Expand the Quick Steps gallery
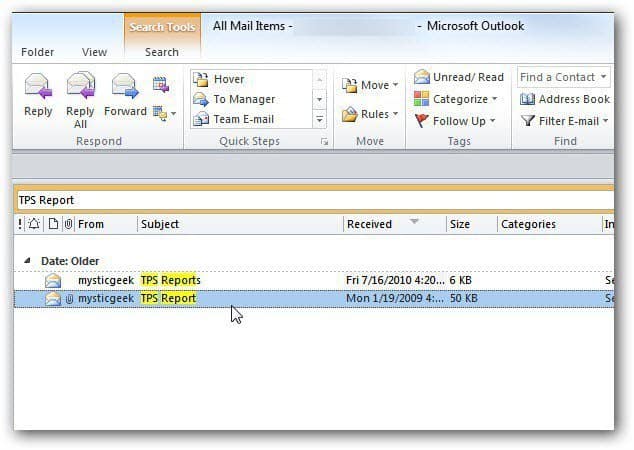The width and height of the screenshot is (634, 450). click(319, 119)
